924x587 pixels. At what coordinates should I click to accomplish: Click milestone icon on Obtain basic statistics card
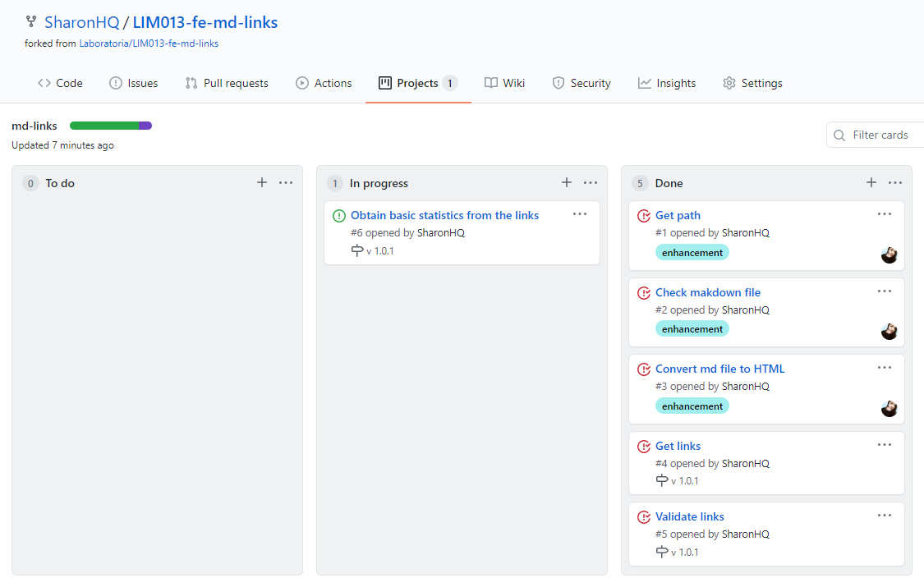click(357, 251)
